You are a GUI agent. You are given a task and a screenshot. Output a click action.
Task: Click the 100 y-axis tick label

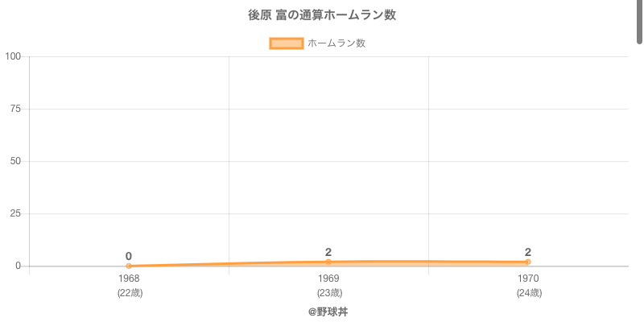click(x=13, y=56)
